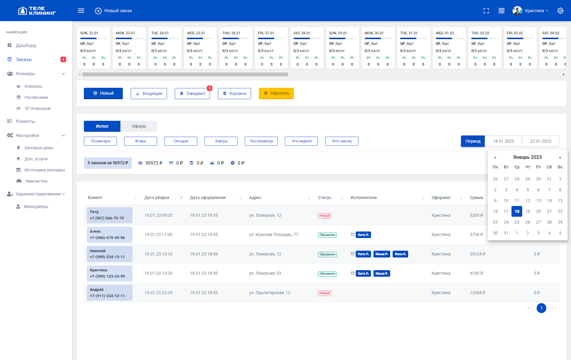Open Расписание in sidebar

tap(36, 97)
